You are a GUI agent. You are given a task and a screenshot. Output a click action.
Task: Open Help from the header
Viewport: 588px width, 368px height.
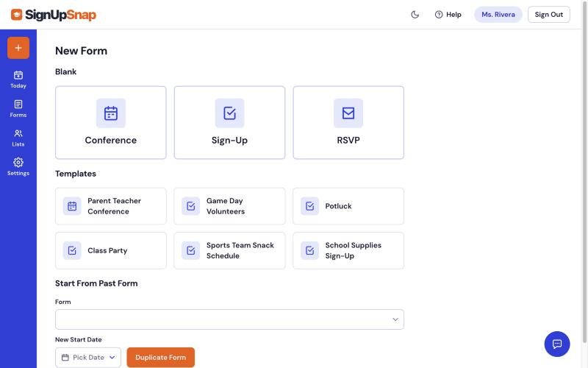tap(448, 15)
